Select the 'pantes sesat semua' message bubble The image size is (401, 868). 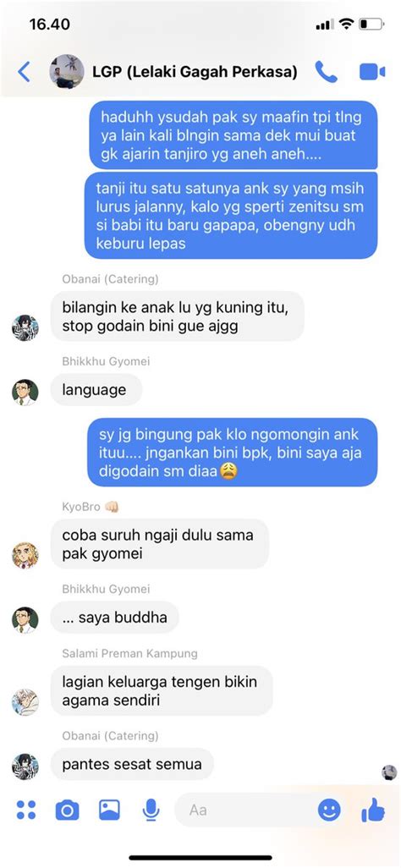132,765
